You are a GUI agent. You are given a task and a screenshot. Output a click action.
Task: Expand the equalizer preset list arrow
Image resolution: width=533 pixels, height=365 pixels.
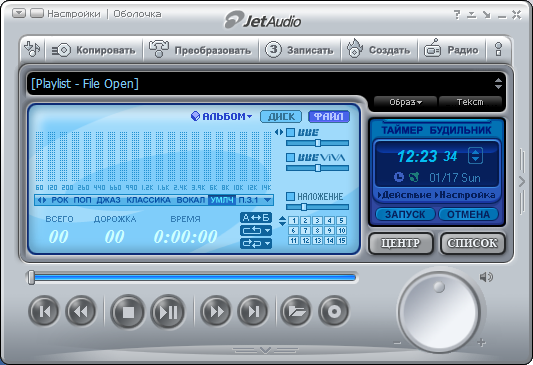point(268,200)
